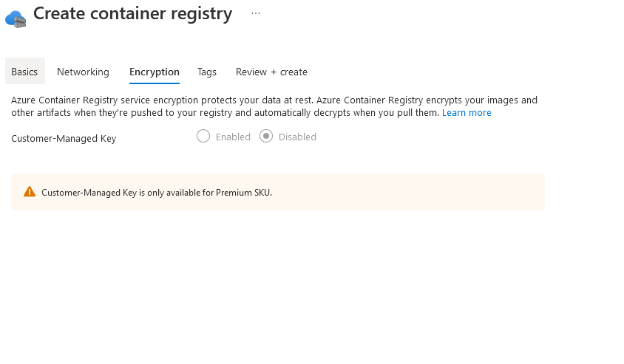Click the 'Disabled' text label
The image size is (624, 364).
[x=297, y=137]
